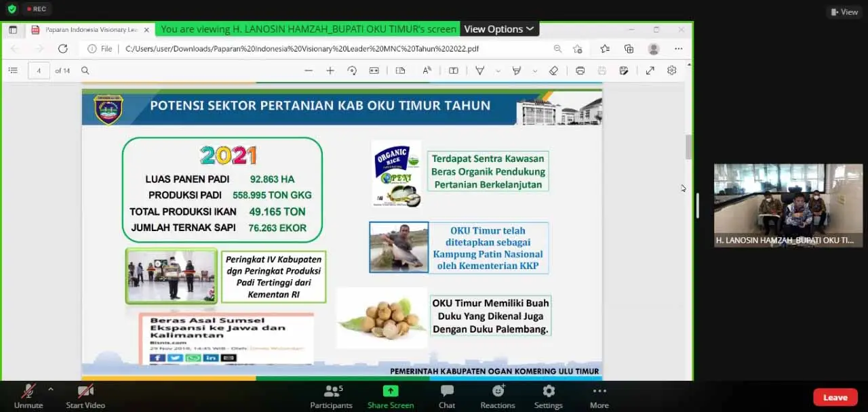
Task: Unmute the microphone
Action: coord(28,396)
